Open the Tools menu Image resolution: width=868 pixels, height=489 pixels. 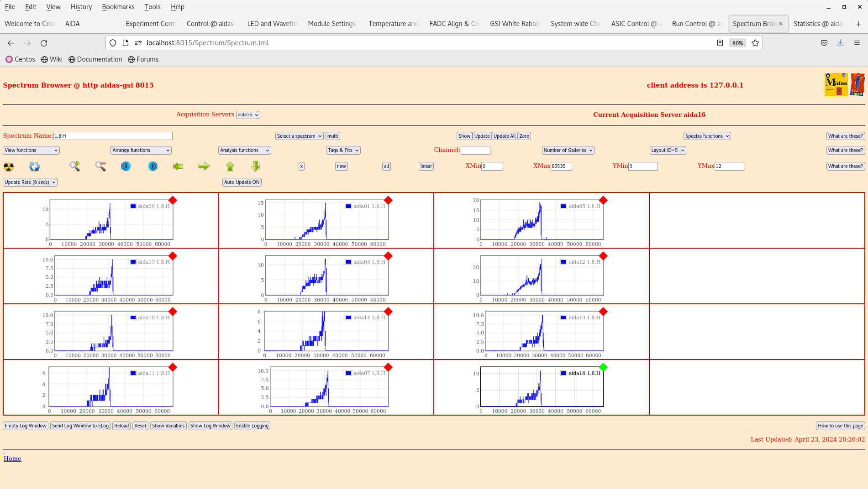pos(153,7)
